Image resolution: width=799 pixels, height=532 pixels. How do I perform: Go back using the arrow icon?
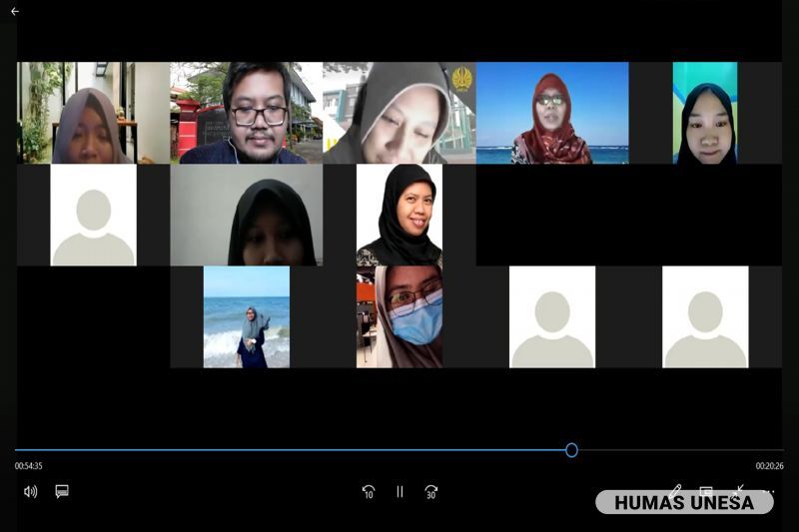(15, 11)
